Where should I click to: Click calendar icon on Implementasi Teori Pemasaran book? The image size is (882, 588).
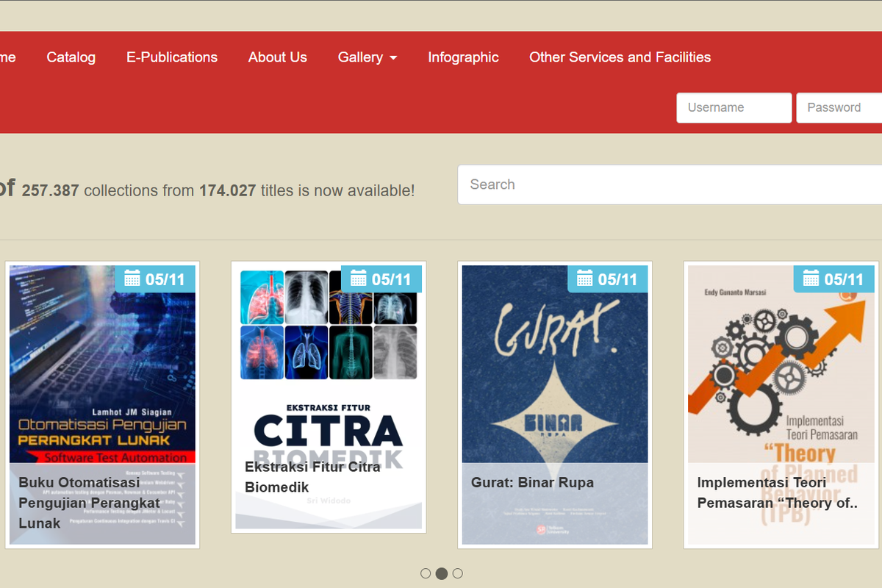pyautogui.click(x=811, y=279)
